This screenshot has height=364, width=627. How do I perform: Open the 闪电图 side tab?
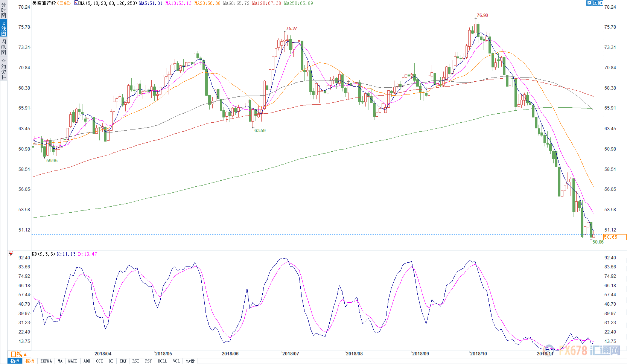tap(3, 47)
